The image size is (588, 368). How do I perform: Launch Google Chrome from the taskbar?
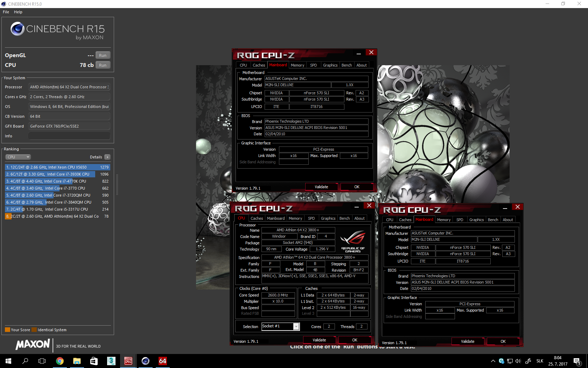point(60,361)
